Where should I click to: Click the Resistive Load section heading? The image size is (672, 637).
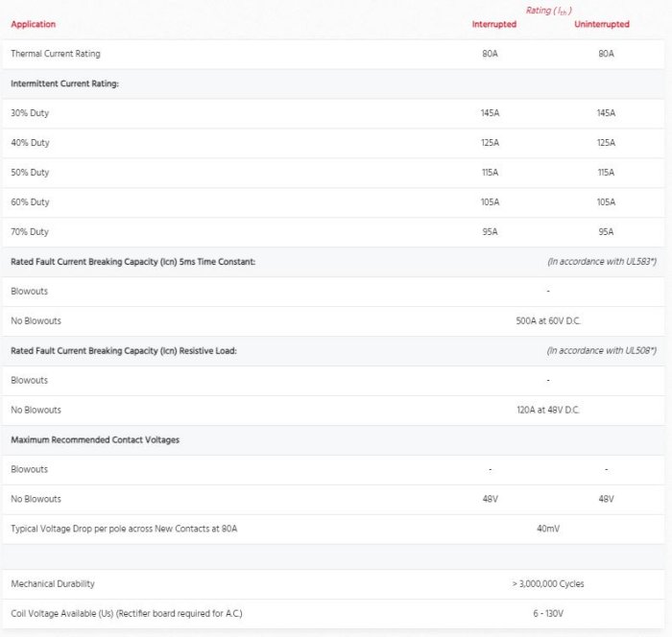coord(124,350)
